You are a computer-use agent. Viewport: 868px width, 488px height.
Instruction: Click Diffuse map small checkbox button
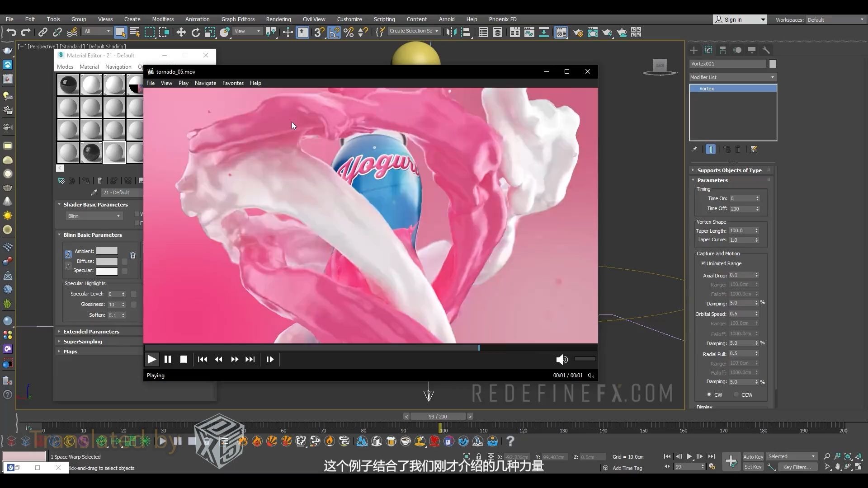(125, 261)
